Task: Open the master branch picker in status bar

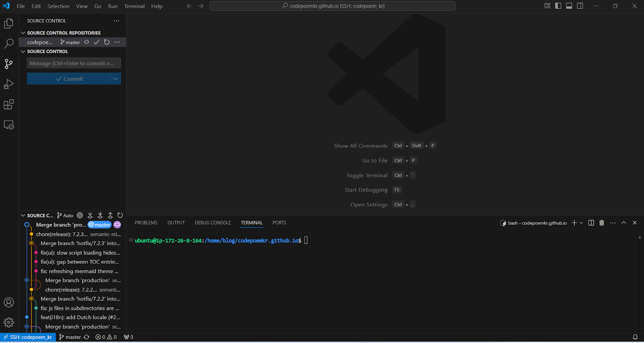Action: pos(70,337)
